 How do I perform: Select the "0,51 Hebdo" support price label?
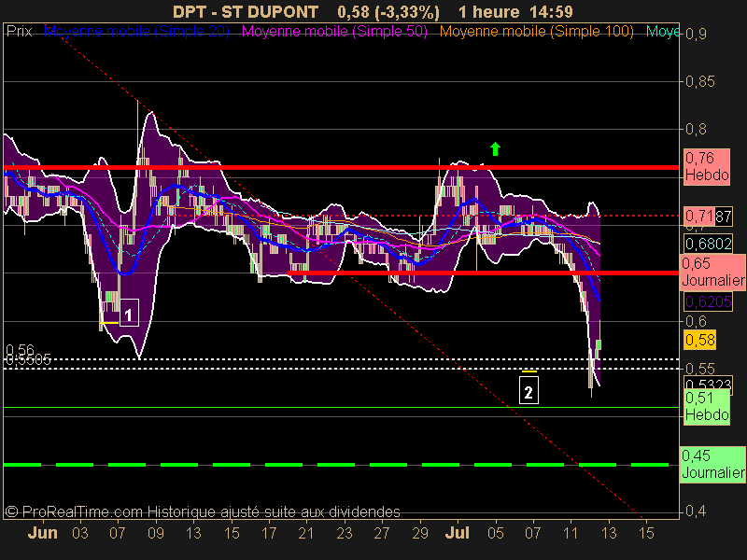pos(707,407)
